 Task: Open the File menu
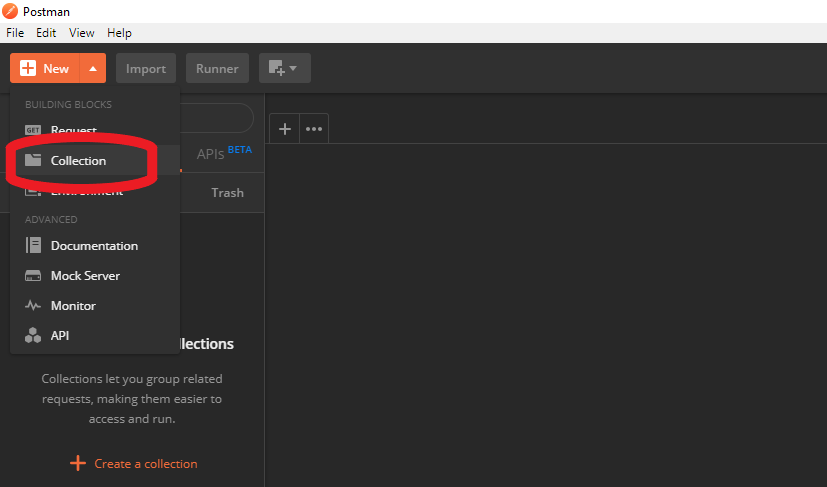15,33
